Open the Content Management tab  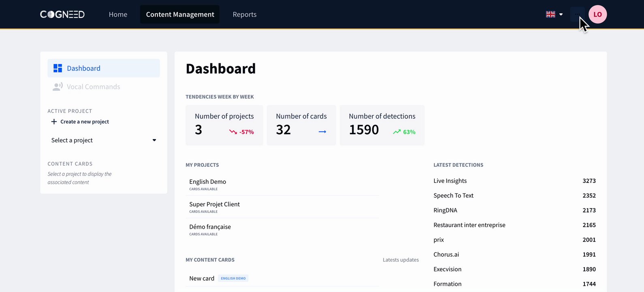180,14
